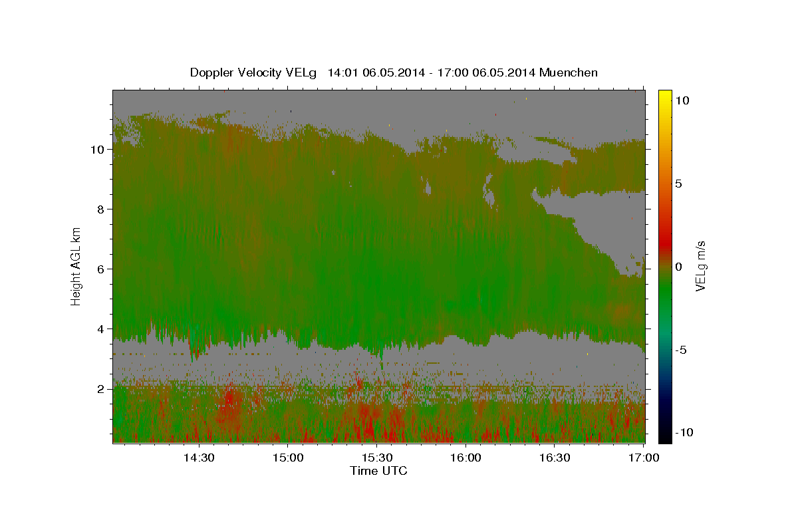798x532 pixels.
Task: Click the "VELg m/s" colorbar label
Action: click(700, 265)
